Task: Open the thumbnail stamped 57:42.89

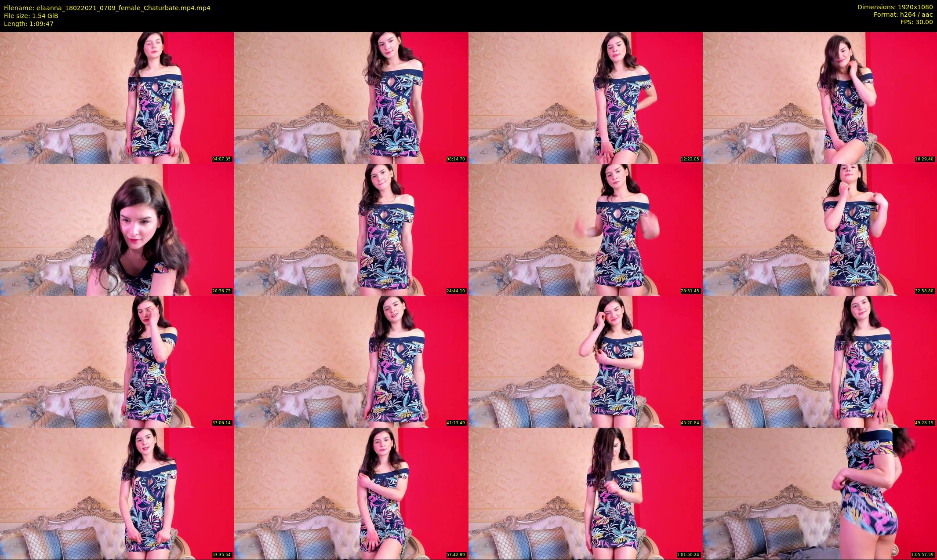Action: 351,493
